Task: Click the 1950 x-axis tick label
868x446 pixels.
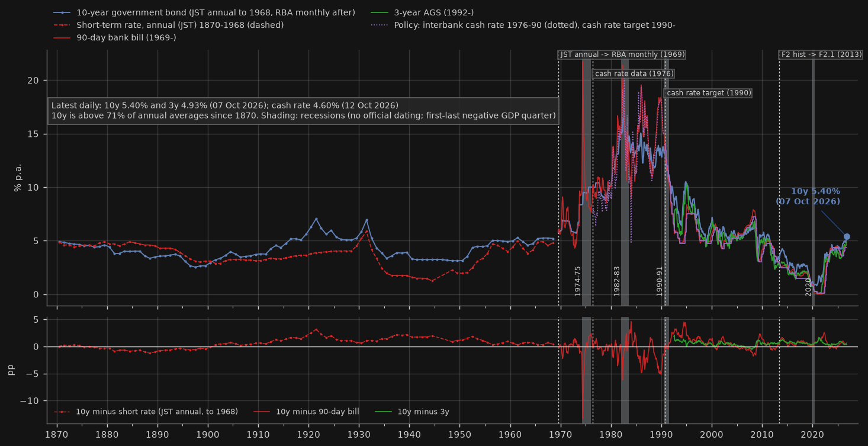Action: coord(459,434)
